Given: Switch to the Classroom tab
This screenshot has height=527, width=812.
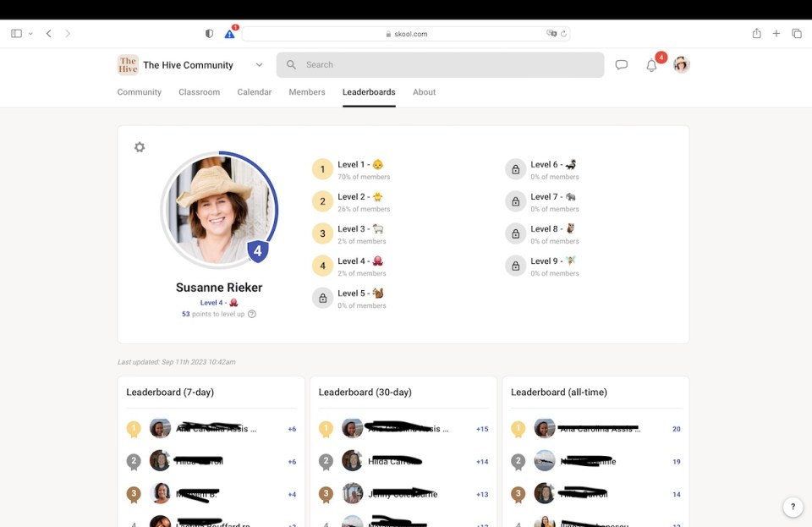Looking at the screenshot, I should click(200, 91).
